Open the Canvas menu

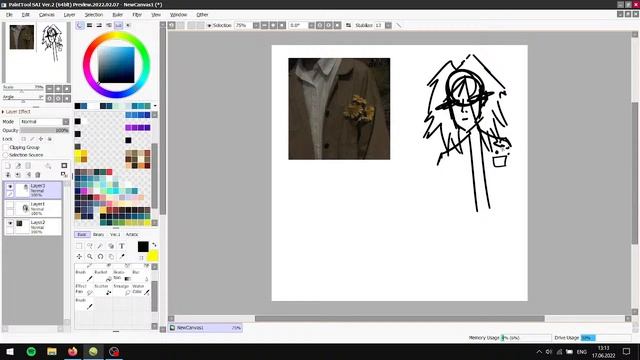point(47,14)
